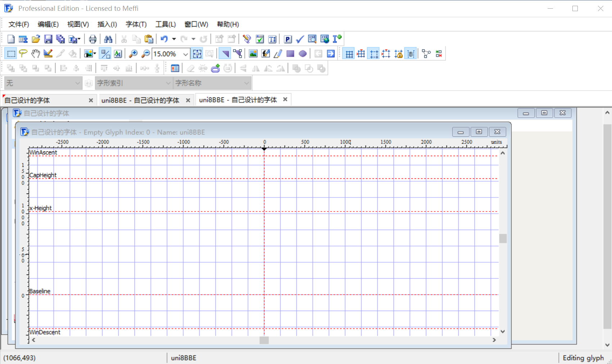Insert an ellipse contour

(x=303, y=54)
